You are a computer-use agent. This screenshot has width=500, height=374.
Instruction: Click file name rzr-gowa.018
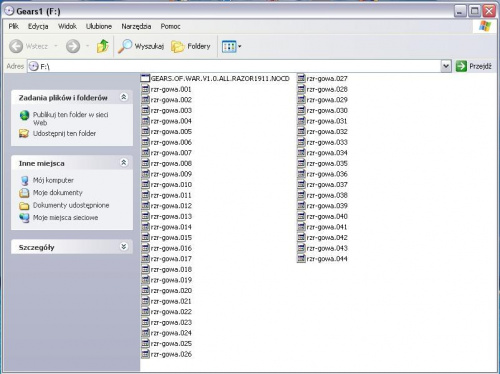point(171,270)
